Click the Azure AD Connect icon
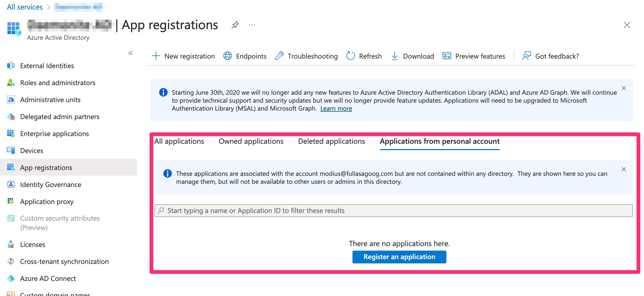Screen dimensions: 644x296 click(11, 278)
